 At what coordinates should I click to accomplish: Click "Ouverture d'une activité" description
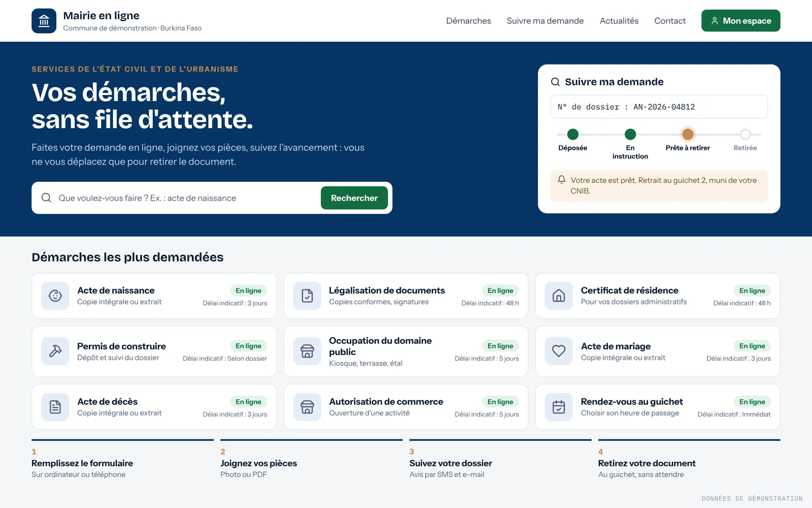pyautogui.click(x=369, y=413)
